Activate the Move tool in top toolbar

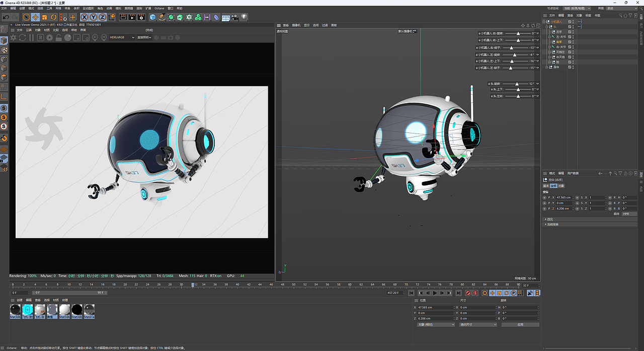pos(35,17)
